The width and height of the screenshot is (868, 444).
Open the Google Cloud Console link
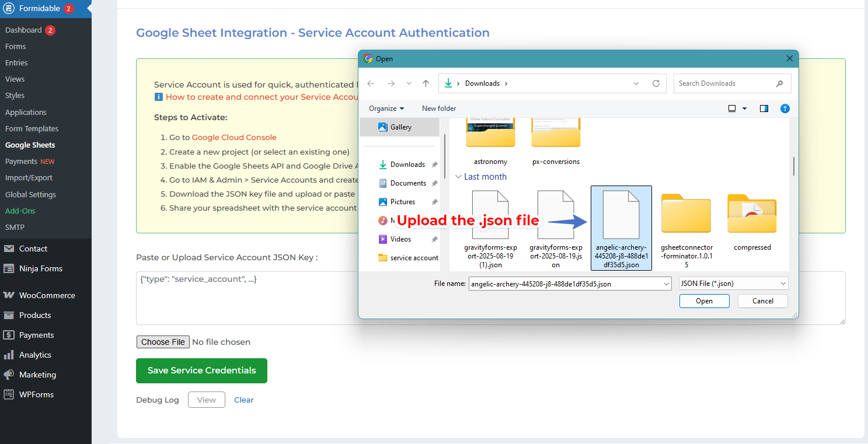click(x=234, y=137)
